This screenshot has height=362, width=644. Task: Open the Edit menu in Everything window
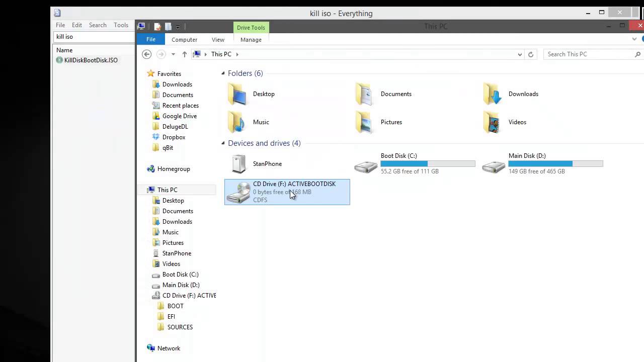[x=77, y=25]
